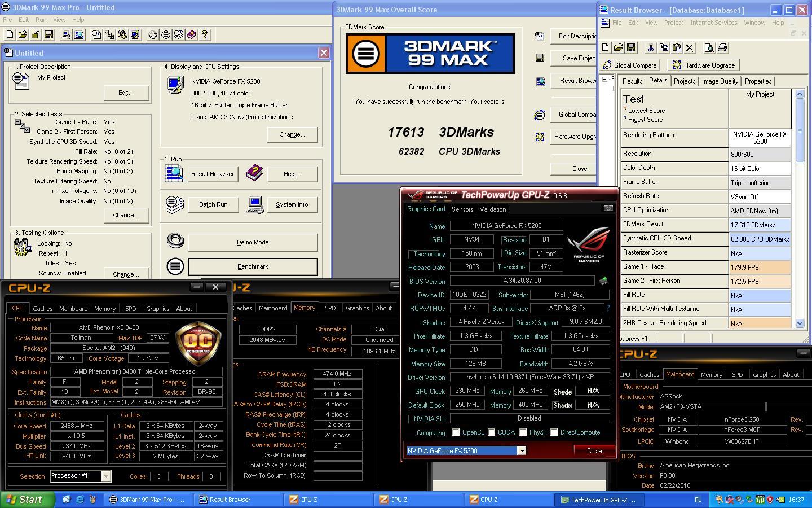Collapse tree node in Result Browser
This screenshot has width=812, height=508.
pyautogui.click(x=605, y=80)
